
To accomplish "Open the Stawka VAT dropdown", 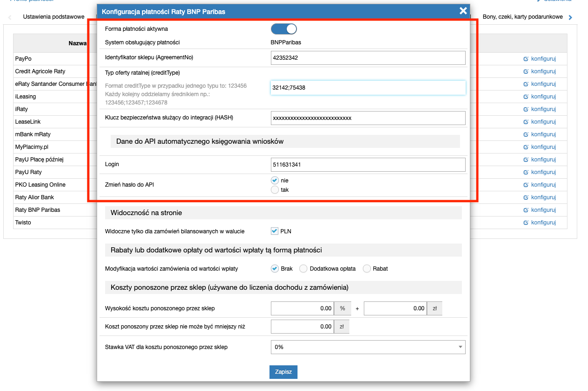I will coord(368,347).
